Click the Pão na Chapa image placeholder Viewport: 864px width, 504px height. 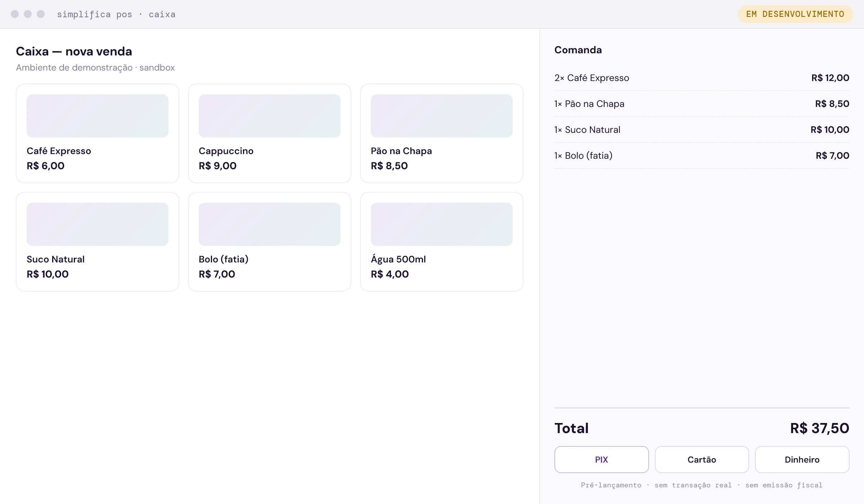[442, 116]
